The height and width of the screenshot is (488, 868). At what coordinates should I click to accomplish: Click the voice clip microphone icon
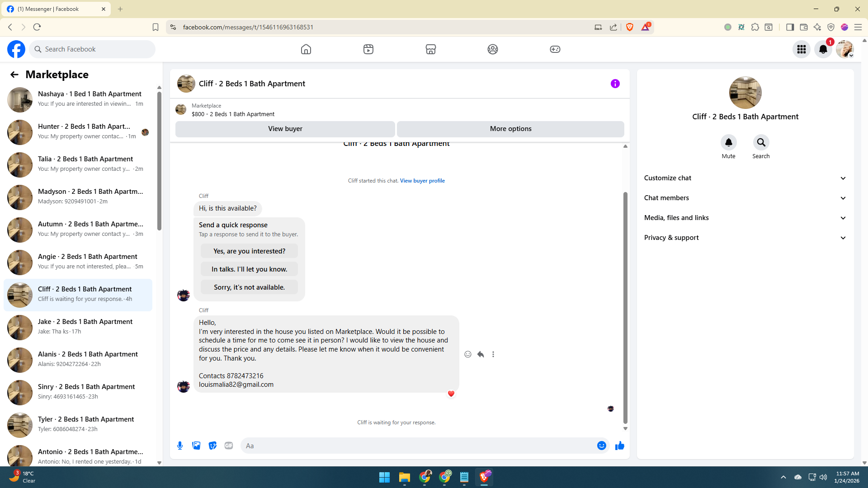point(180,446)
